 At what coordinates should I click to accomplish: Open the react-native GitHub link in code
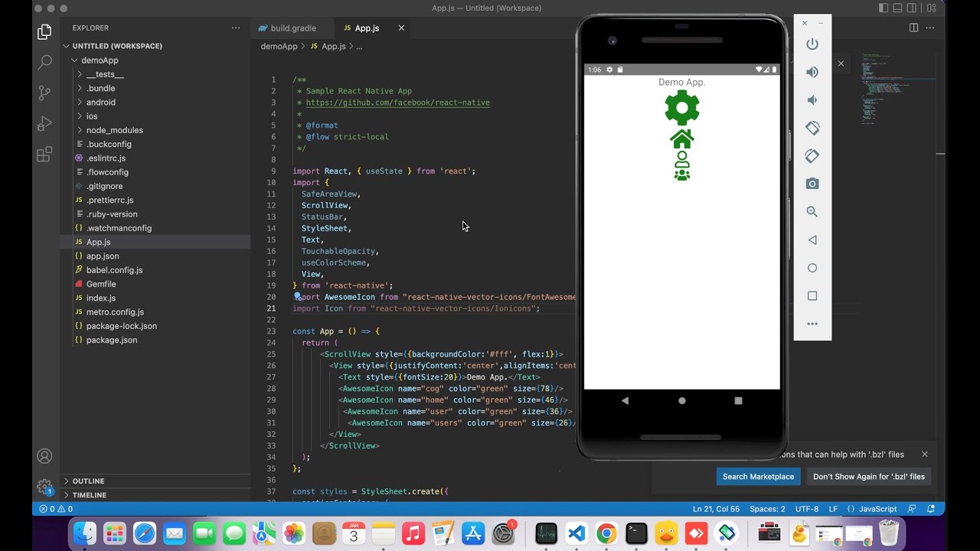click(397, 103)
